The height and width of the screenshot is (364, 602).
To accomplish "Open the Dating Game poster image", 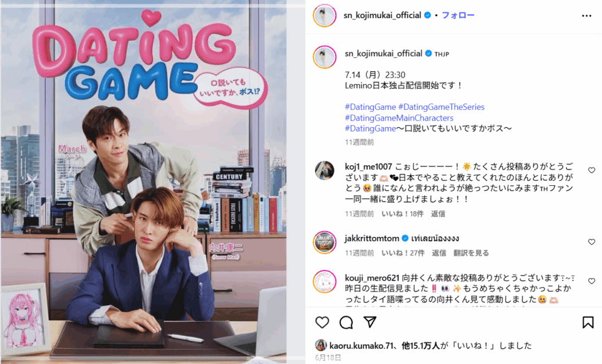I will [x=143, y=182].
